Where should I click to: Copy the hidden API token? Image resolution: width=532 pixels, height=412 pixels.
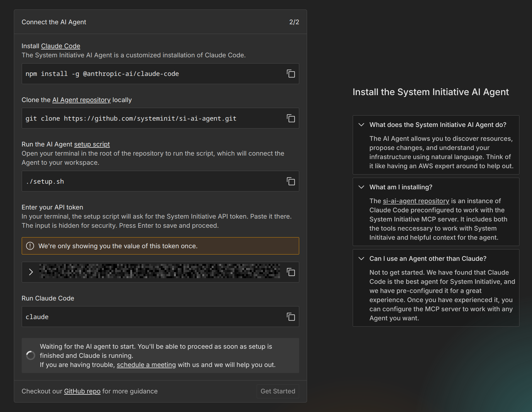tap(291, 272)
